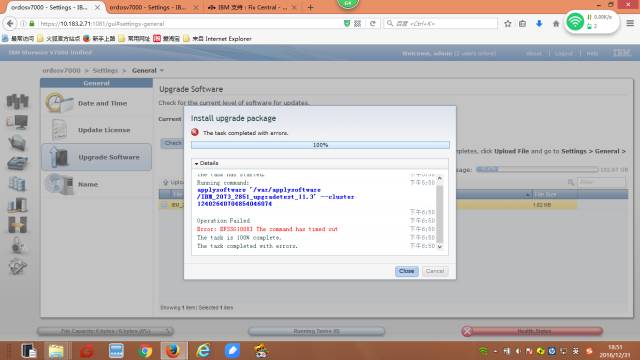Image resolution: width=640 pixels, height=360 pixels.
Task: Click the filter field in the upgrade panel
Action: point(601,182)
